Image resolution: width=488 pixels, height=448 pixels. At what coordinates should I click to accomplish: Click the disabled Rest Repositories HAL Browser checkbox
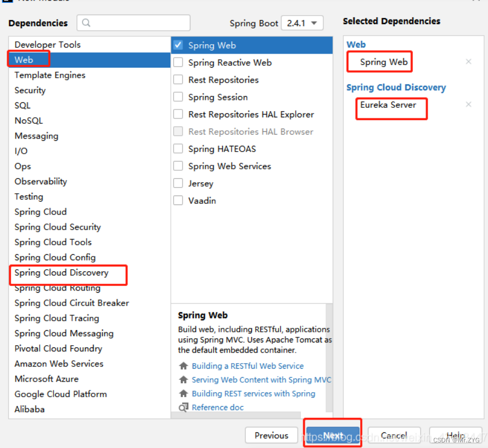click(x=178, y=131)
